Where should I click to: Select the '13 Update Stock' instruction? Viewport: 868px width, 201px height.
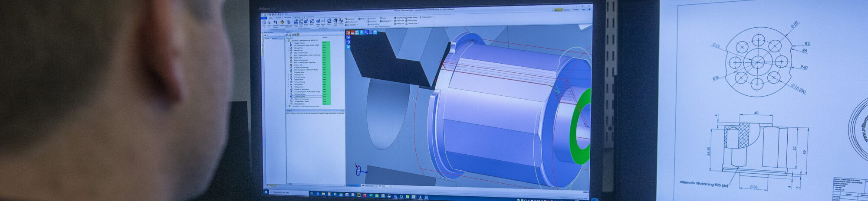[299, 72]
